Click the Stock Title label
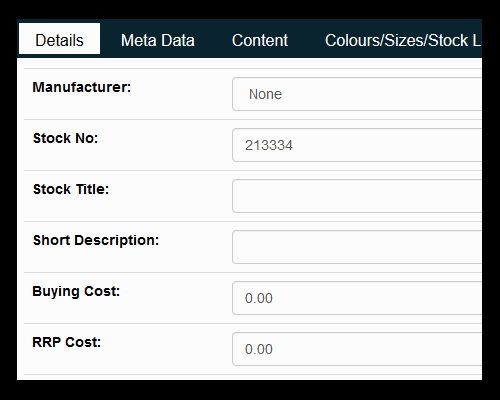The height and width of the screenshot is (400, 500). [x=71, y=189]
